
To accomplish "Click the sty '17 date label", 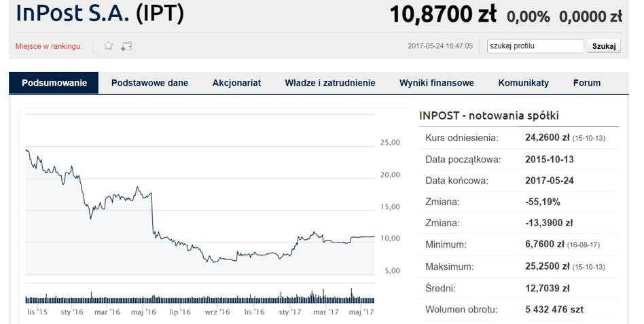I will click(x=290, y=312).
